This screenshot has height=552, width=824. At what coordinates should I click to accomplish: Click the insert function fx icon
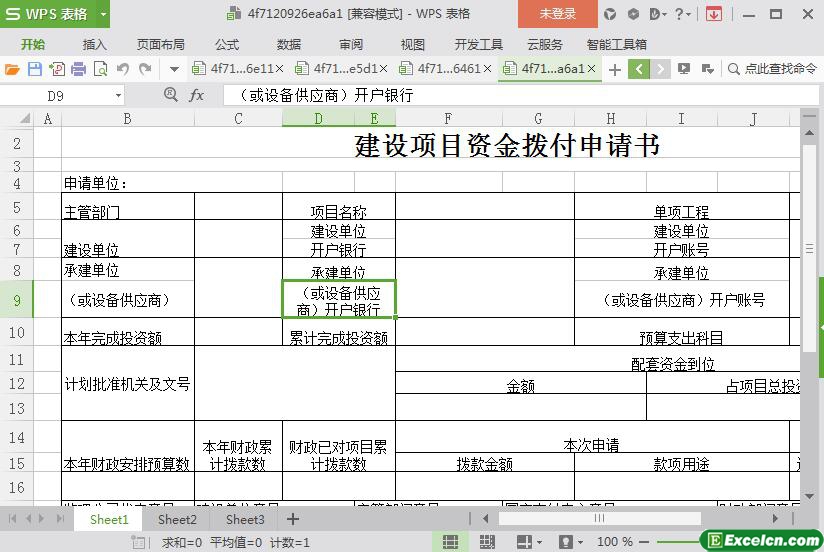click(x=196, y=95)
